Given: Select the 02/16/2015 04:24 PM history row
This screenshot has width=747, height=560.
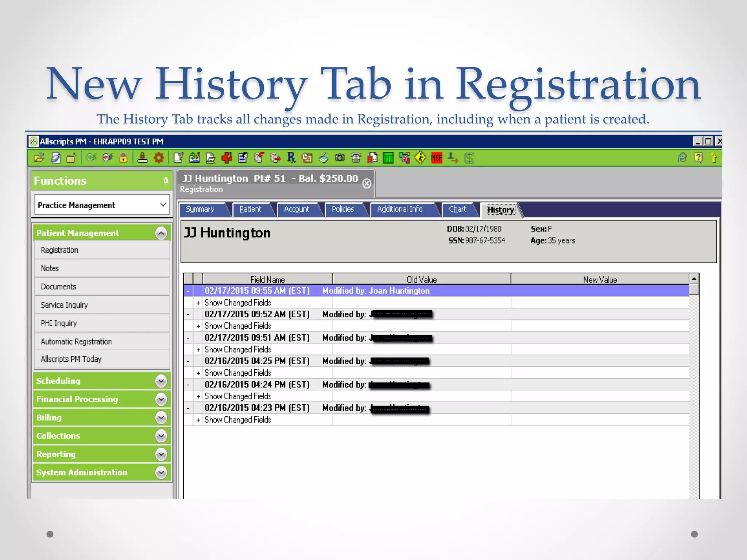Looking at the screenshot, I should pyautogui.click(x=436, y=385).
